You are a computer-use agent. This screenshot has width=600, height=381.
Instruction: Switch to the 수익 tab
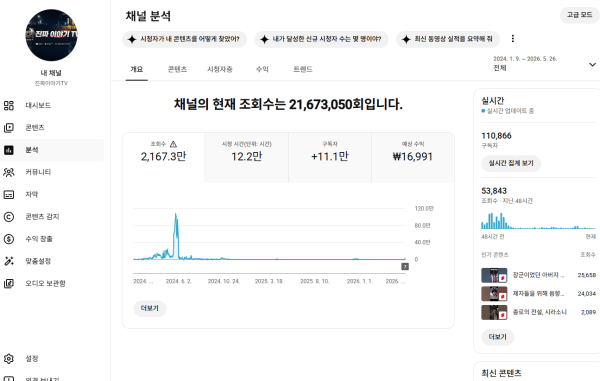(x=262, y=69)
